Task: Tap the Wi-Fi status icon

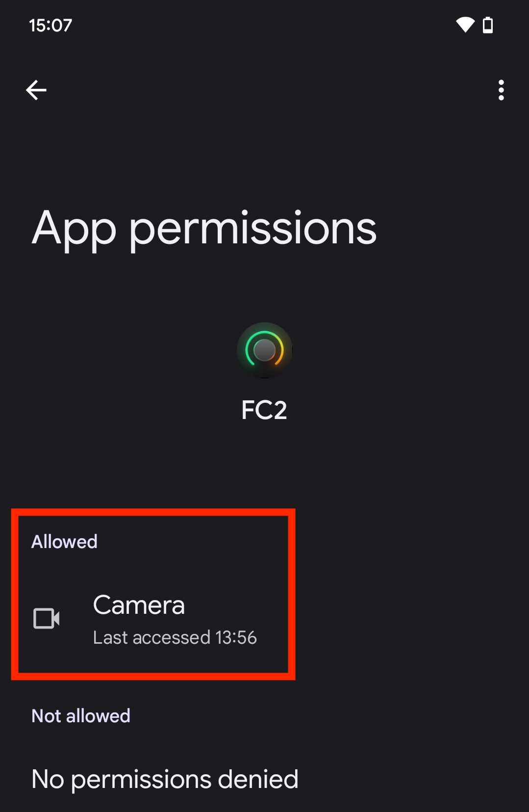Action: [x=465, y=25]
